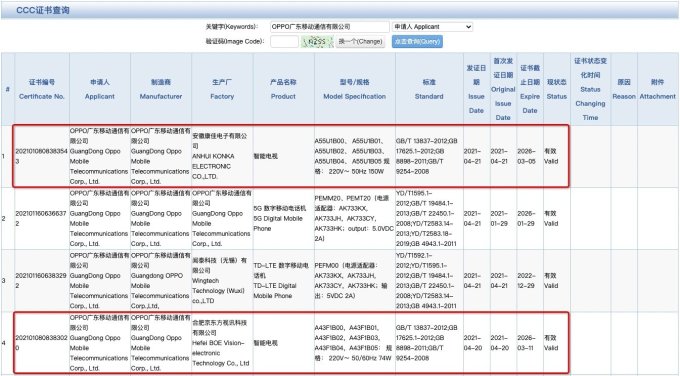This screenshot has width=680, height=376.
Task: Click the Keywords input containing OPPO广东移动通信有限公司
Action: click(x=330, y=27)
